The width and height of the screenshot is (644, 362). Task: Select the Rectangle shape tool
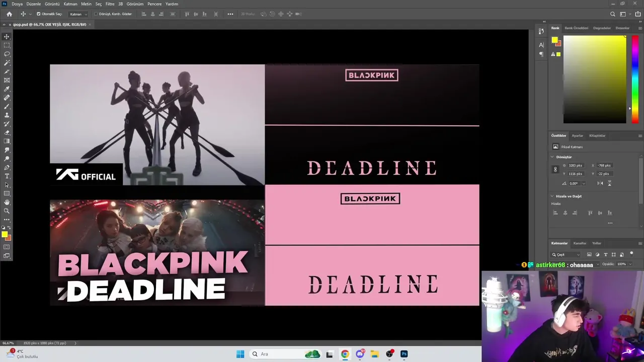(7, 194)
